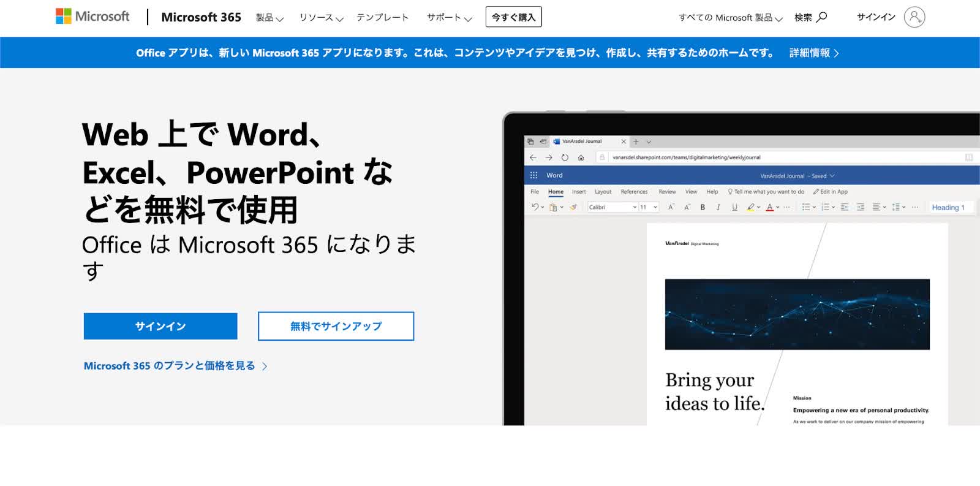The width and height of the screenshot is (980, 486).
Task: Follow the 詳細情報 link in the blue banner
Action: pos(814,53)
